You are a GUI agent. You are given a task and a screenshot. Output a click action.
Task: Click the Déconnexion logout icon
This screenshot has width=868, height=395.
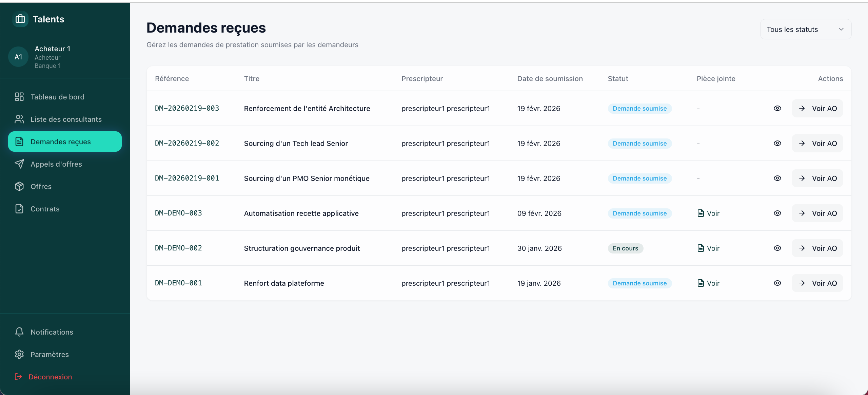[19, 377]
